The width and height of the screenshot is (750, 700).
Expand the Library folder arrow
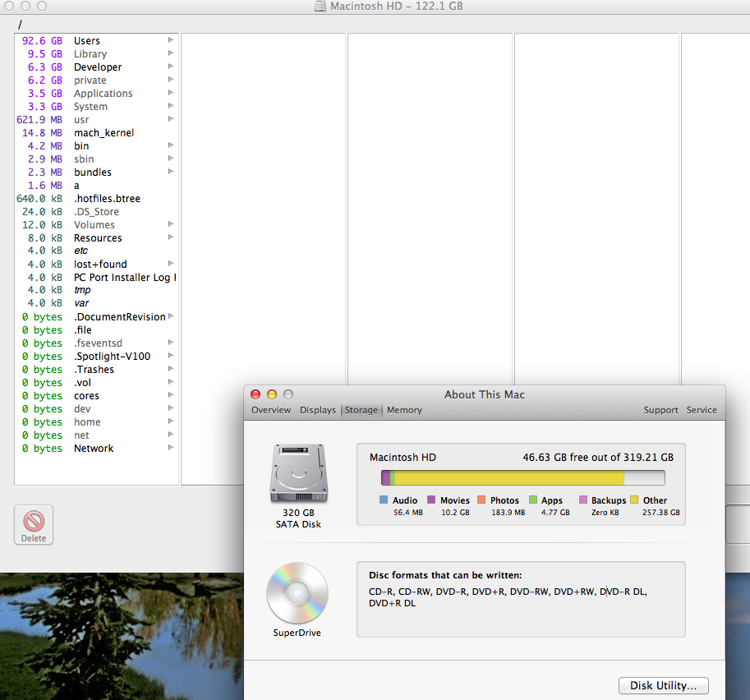(x=171, y=53)
